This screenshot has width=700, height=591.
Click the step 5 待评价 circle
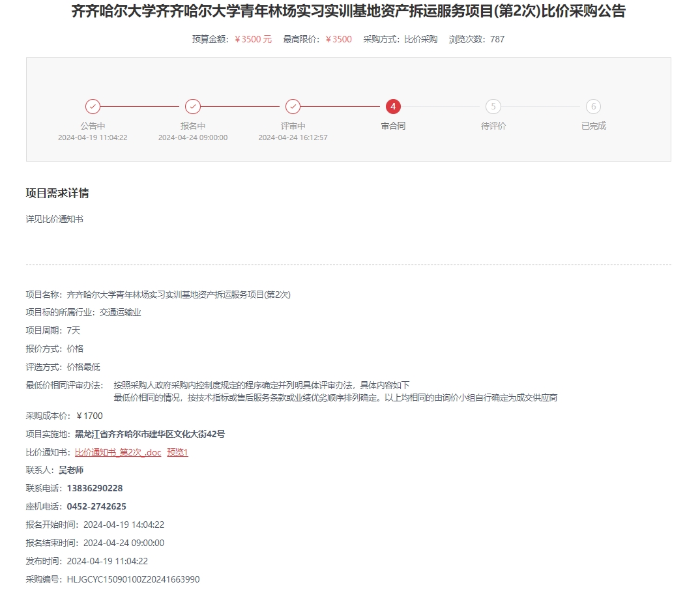[493, 106]
